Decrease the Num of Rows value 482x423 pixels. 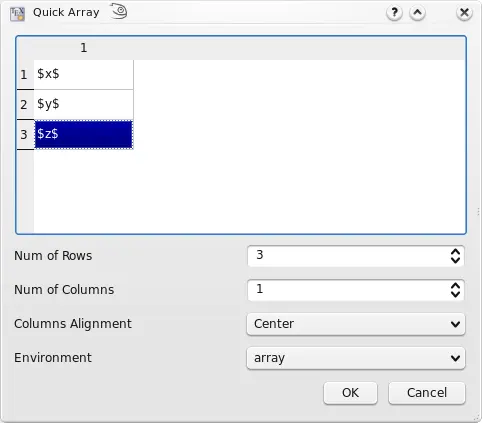click(x=455, y=261)
